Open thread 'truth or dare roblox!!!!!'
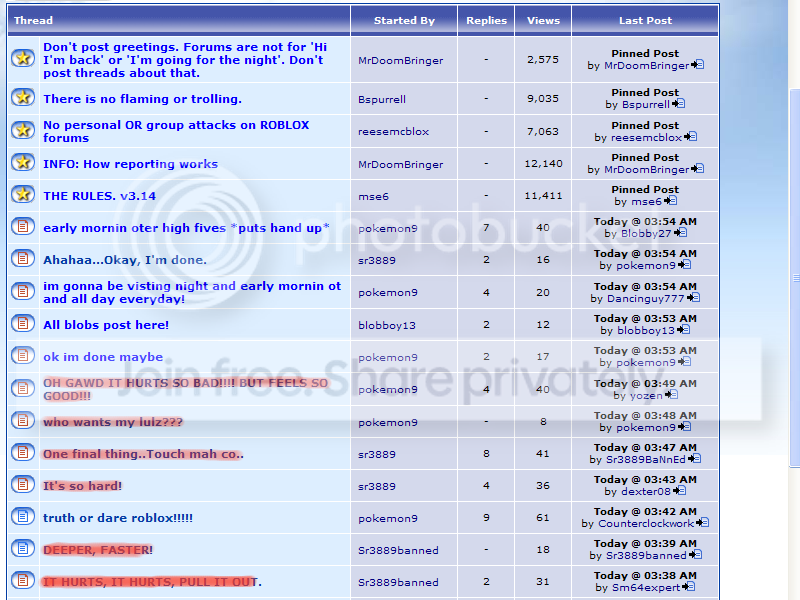Image resolution: width=800 pixels, height=600 pixels. point(118,518)
